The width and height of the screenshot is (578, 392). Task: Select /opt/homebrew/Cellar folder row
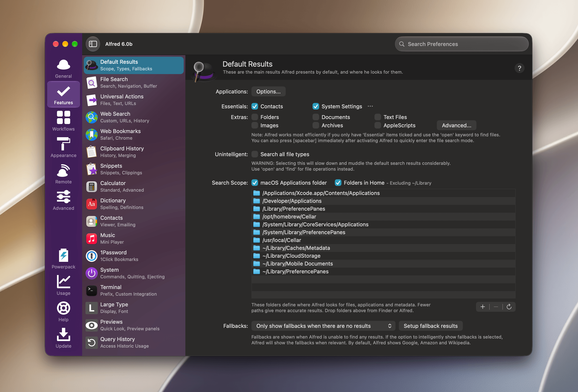click(x=383, y=216)
